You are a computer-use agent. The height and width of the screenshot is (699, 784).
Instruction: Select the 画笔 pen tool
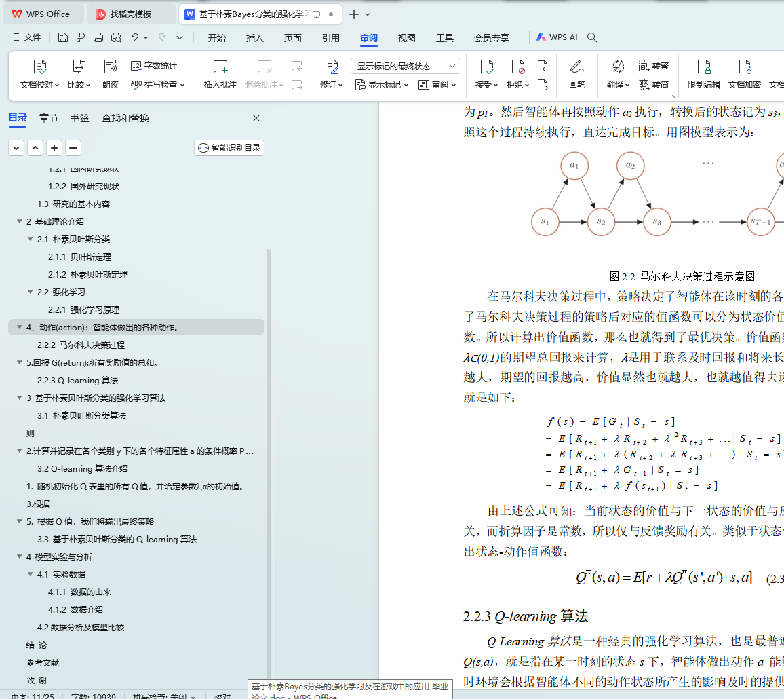point(577,74)
